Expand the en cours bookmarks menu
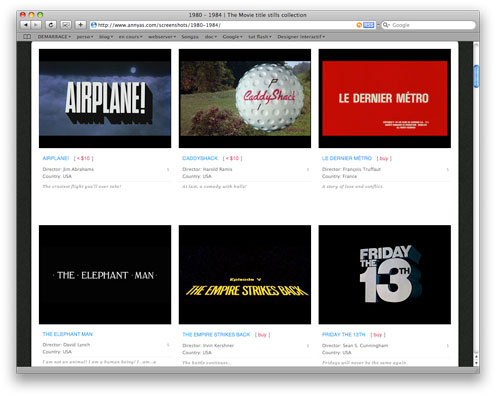Screen dimensions: 496x396 click(131, 37)
